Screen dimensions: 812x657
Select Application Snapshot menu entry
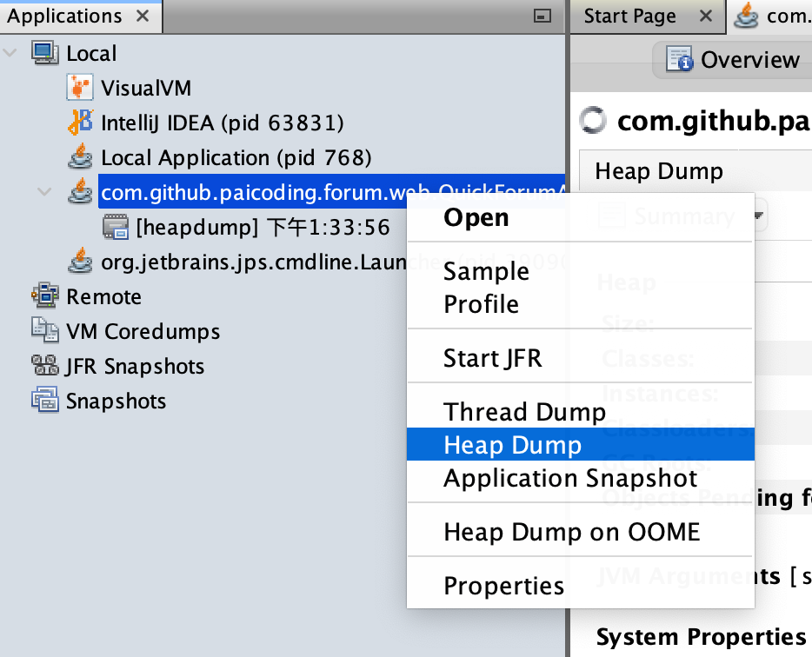[570, 478]
